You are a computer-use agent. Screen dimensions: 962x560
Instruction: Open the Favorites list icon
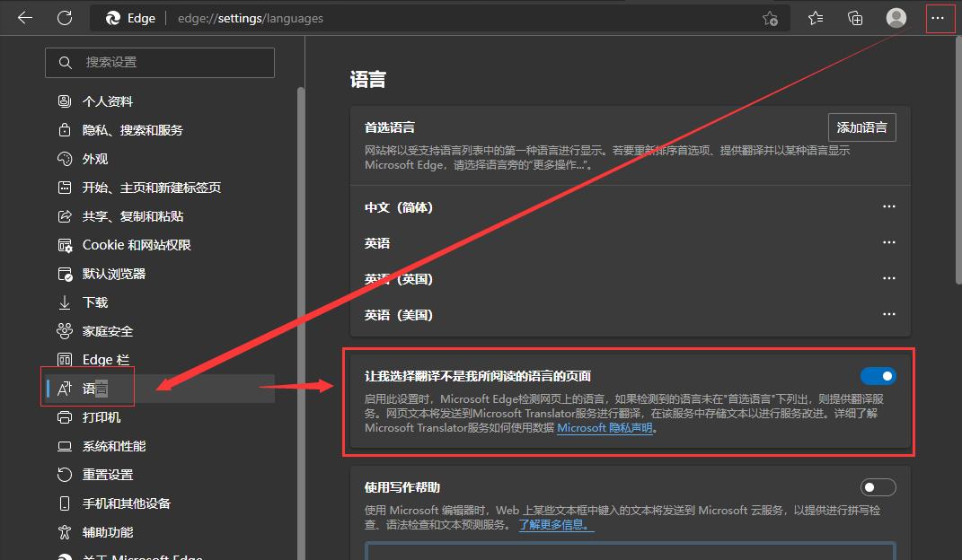pos(816,18)
